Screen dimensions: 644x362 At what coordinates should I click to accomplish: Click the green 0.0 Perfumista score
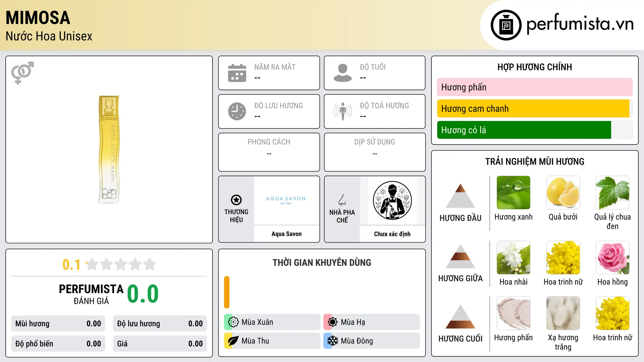pos(143,293)
